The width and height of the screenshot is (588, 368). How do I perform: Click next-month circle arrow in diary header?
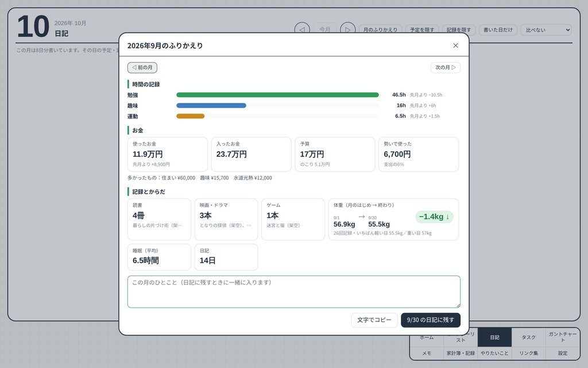[x=347, y=30]
